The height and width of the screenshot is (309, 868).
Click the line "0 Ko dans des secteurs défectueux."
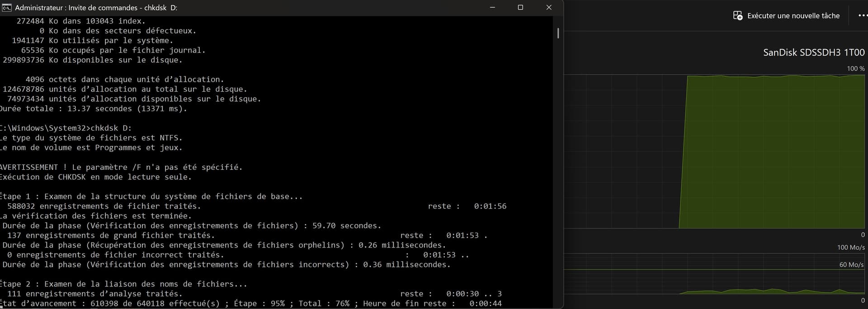[x=118, y=31]
